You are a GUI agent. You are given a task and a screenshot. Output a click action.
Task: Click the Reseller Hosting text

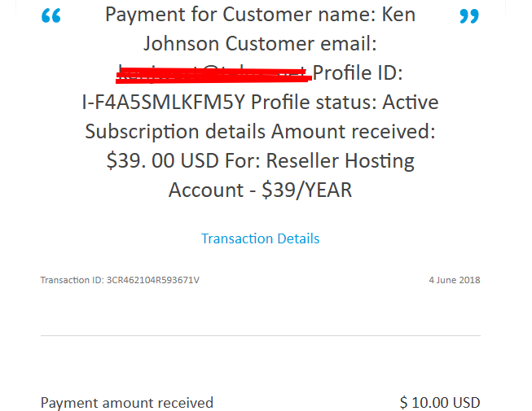[340, 160]
